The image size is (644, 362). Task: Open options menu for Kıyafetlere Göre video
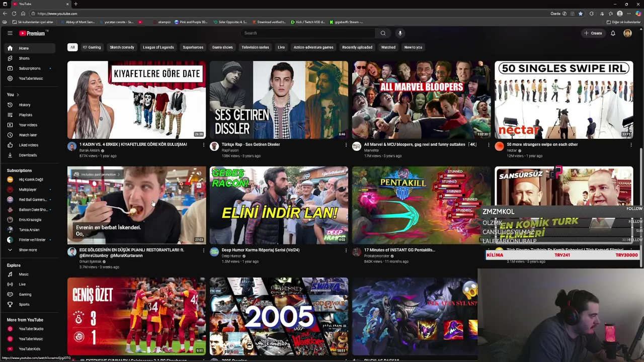203,145
